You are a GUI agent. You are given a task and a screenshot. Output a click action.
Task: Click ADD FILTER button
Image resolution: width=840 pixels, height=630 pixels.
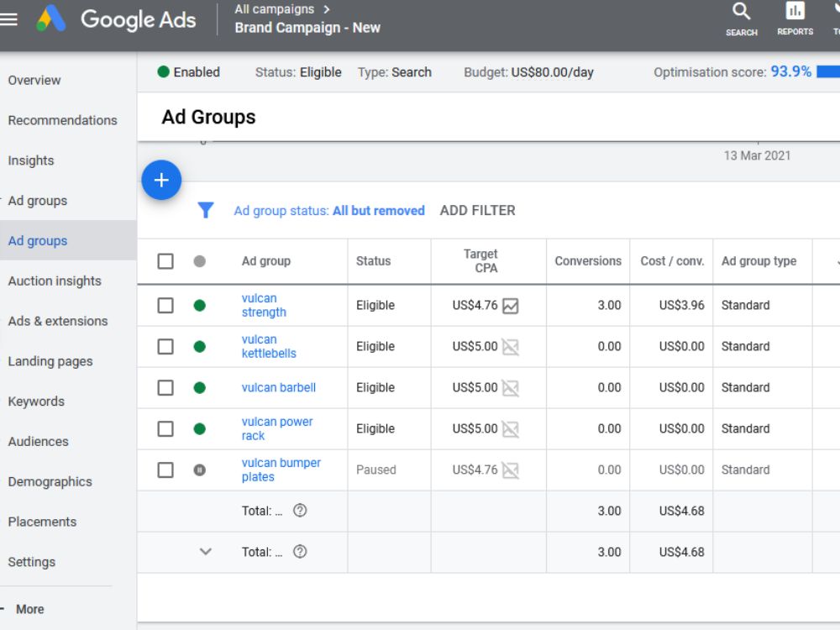tap(477, 211)
